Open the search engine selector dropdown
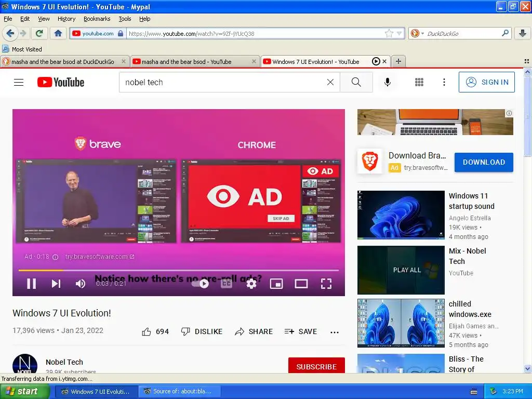 417,33
